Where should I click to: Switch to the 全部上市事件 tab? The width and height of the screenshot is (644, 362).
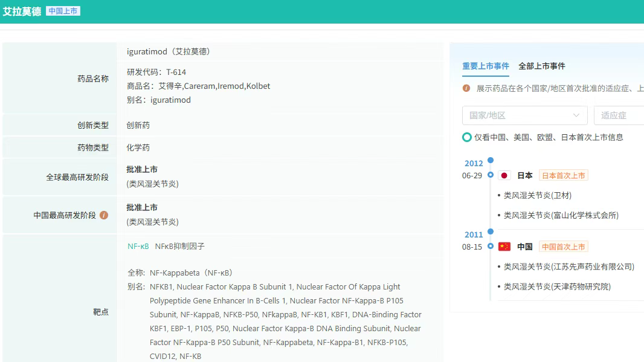[542, 66]
